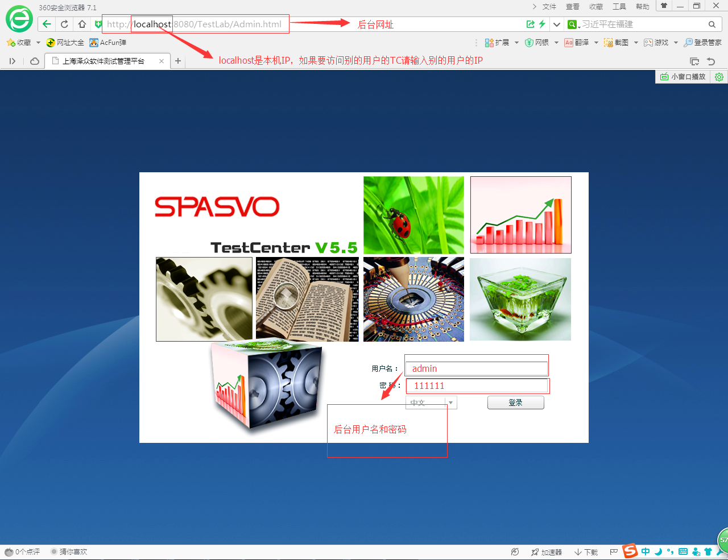Click the 用户名 username input field
The height and width of the screenshot is (560, 728).
(x=477, y=368)
